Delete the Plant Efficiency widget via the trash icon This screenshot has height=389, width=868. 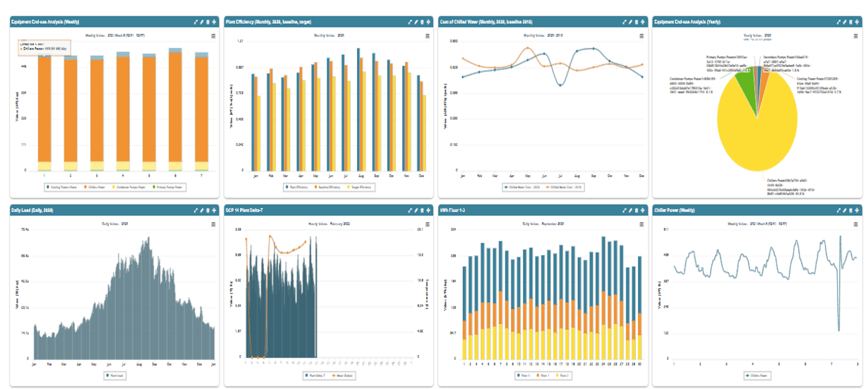[422, 21]
